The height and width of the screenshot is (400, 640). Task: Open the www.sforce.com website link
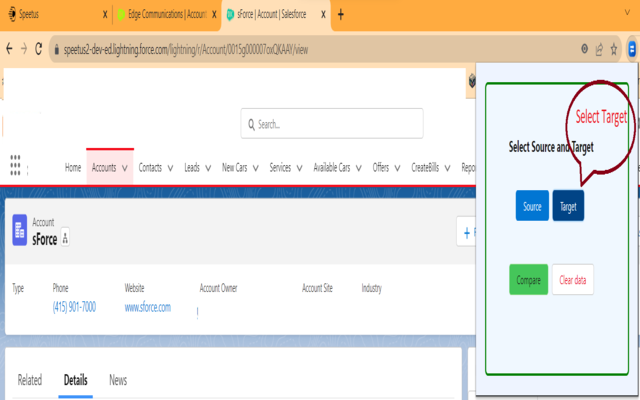(148, 307)
